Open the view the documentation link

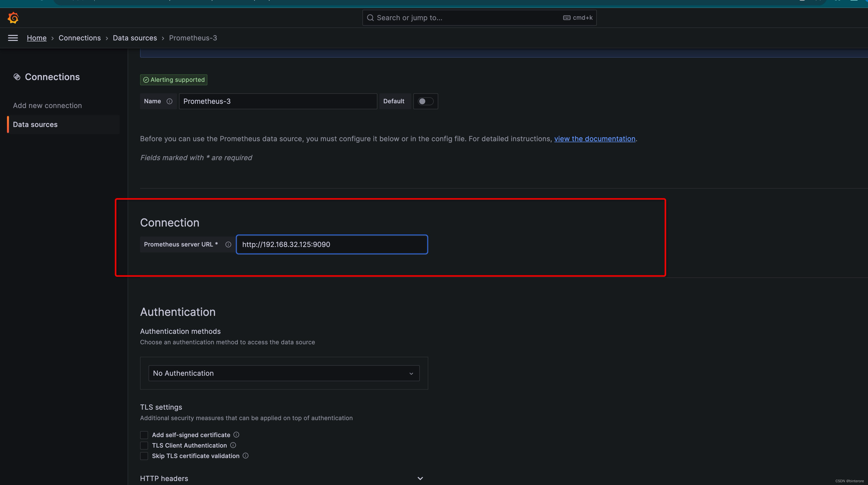coord(594,139)
